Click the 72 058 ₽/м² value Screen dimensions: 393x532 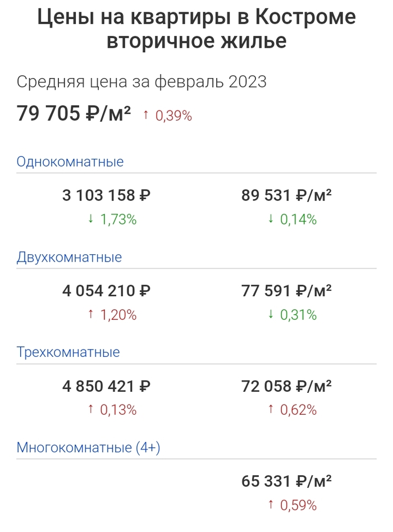click(x=286, y=386)
